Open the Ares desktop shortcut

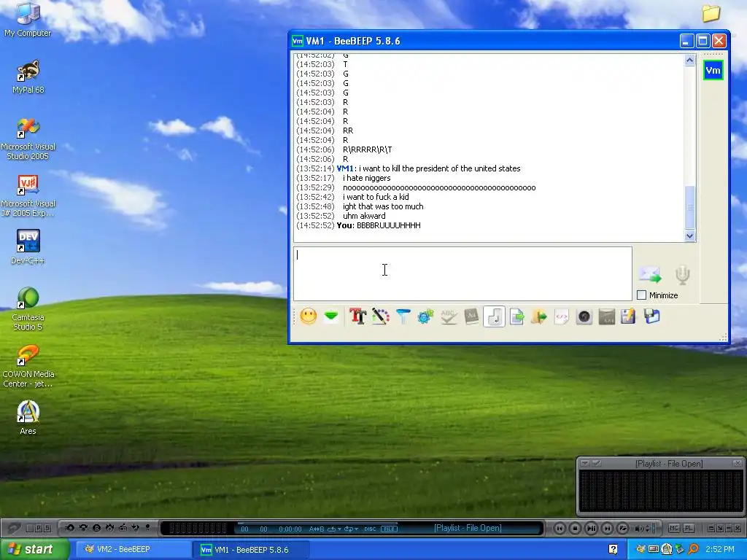click(x=28, y=417)
